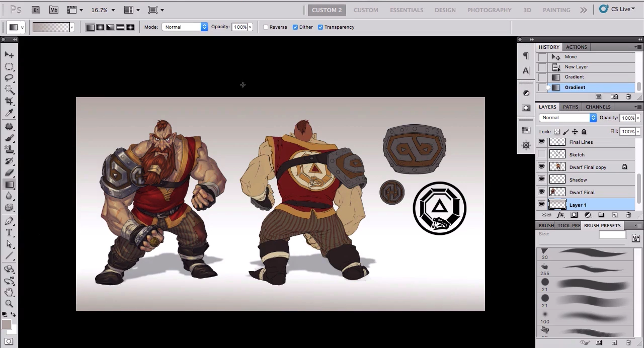Image resolution: width=644 pixels, height=348 pixels.
Task: Open the gradient Mode dropdown
Action: pos(185,27)
